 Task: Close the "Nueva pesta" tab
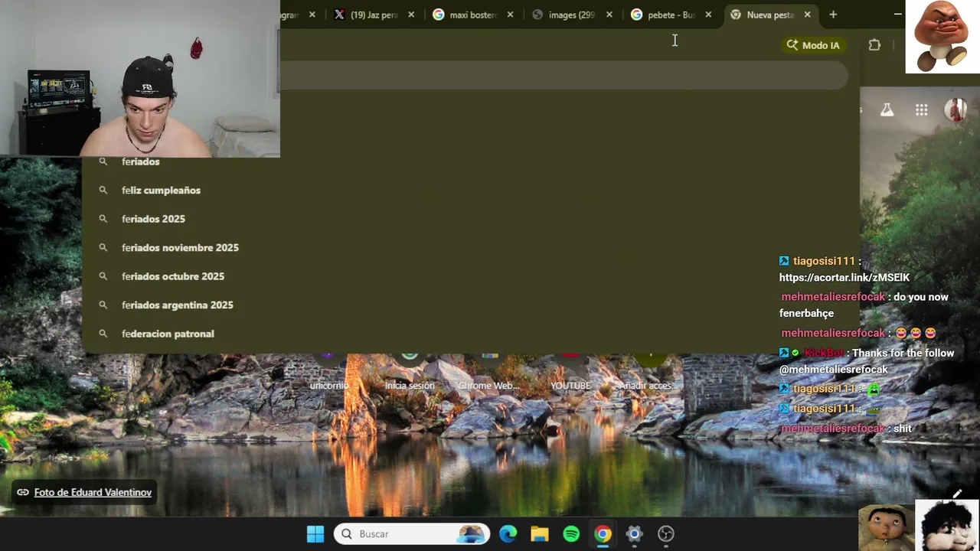point(807,15)
